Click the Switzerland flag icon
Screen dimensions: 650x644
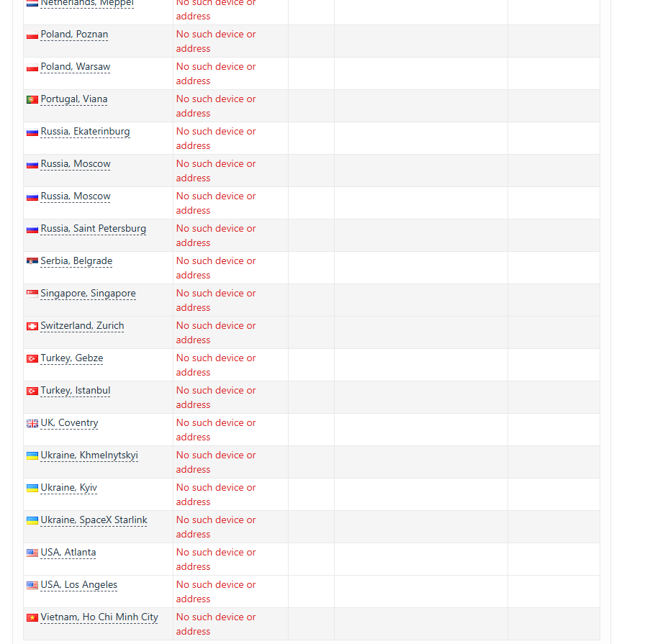coord(32,327)
